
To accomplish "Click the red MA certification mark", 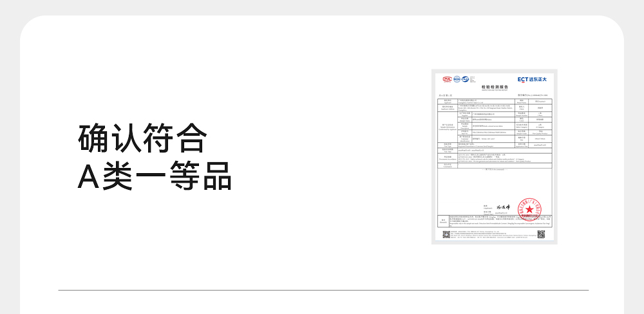I will click(x=447, y=78).
